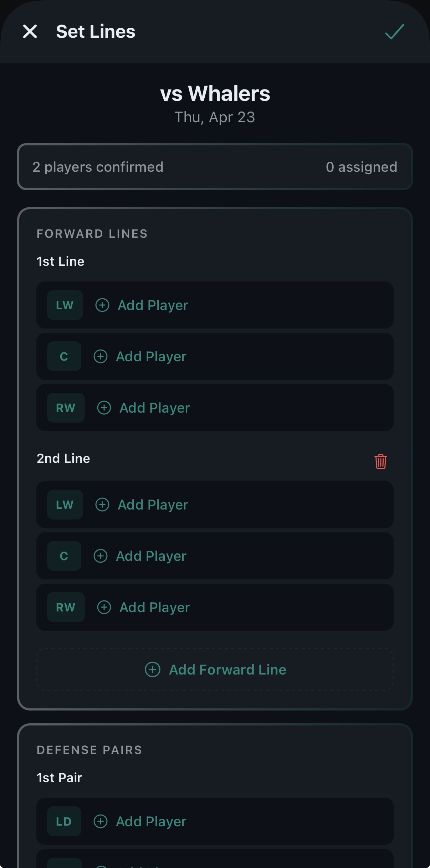The width and height of the screenshot is (430, 868).
Task: Add Player to 1st Line center slot
Action: click(151, 357)
